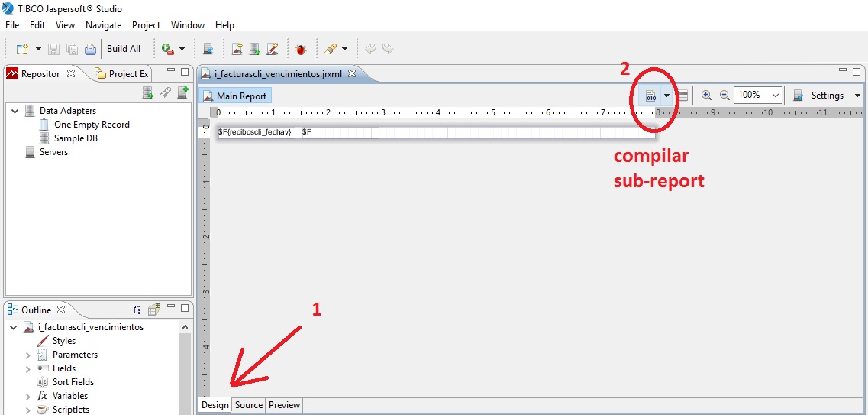
Task: Select One Empty Record adapter
Action: 92,125
